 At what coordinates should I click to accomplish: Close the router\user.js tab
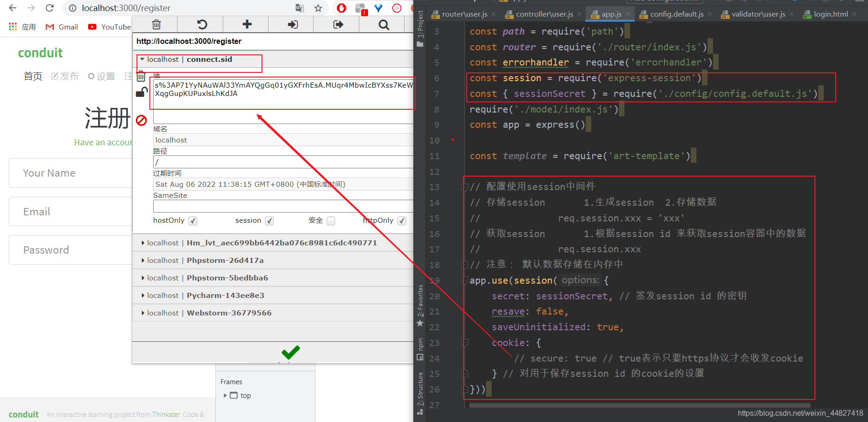(493, 14)
